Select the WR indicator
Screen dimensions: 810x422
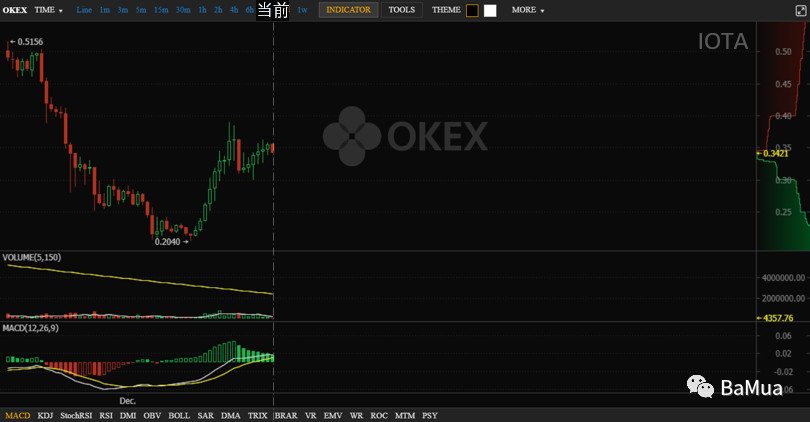pos(356,415)
